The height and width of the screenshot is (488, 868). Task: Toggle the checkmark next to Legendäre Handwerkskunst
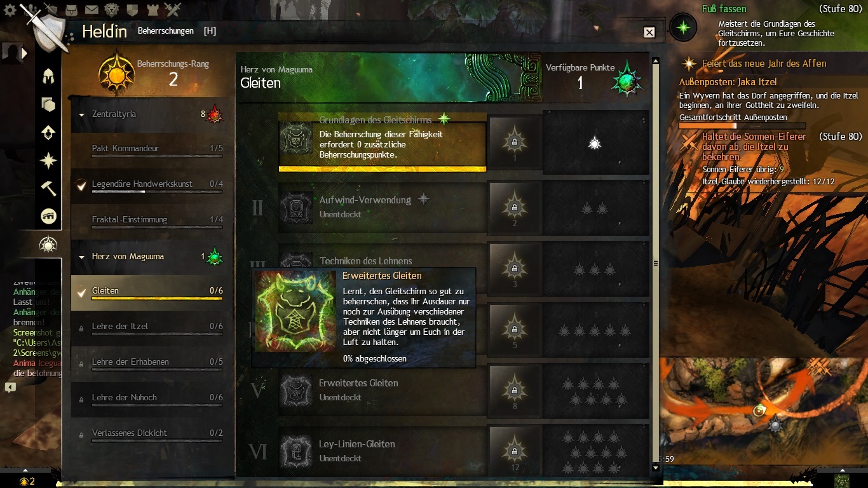[x=81, y=186]
